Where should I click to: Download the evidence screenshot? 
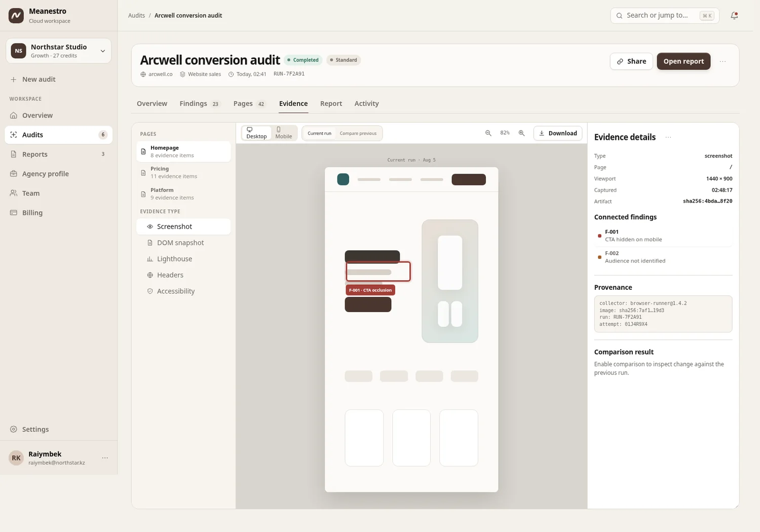[x=558, y=133]
